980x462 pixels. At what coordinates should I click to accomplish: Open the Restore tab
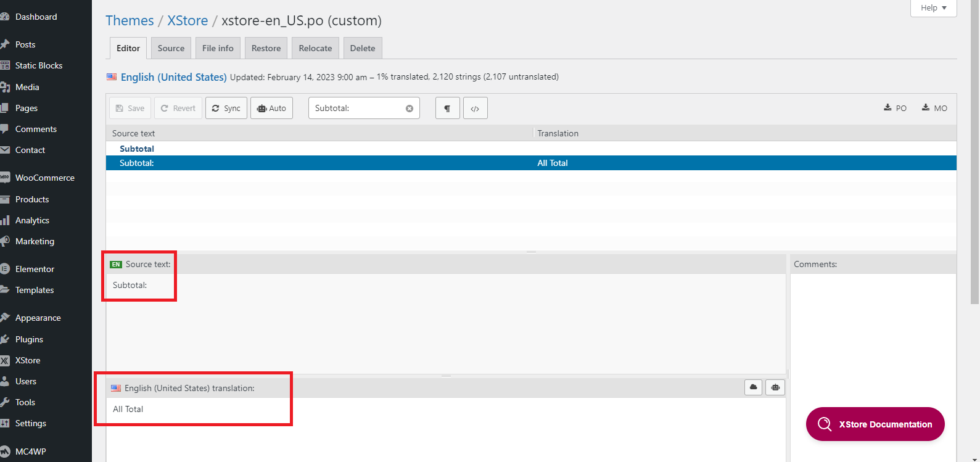266,48
